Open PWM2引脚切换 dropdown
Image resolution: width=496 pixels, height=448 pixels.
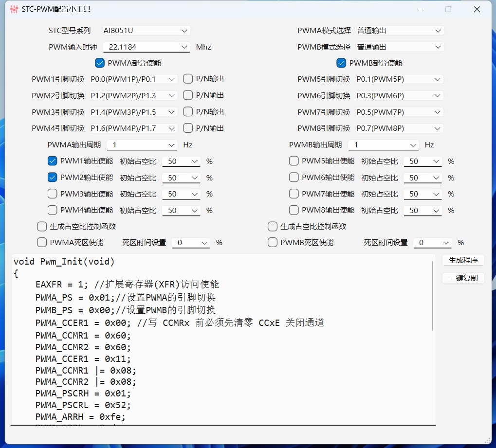(133, 95)
